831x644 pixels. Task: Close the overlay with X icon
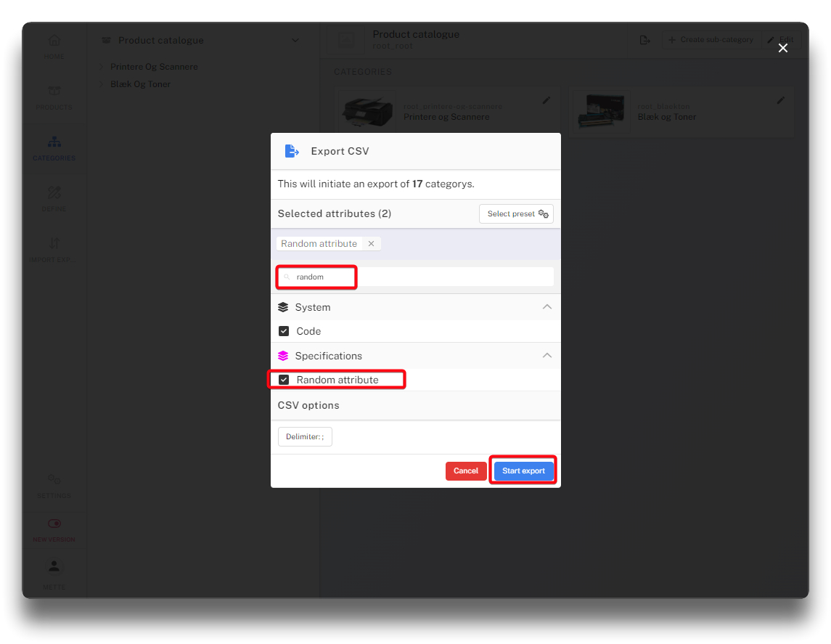pos(782,48)
